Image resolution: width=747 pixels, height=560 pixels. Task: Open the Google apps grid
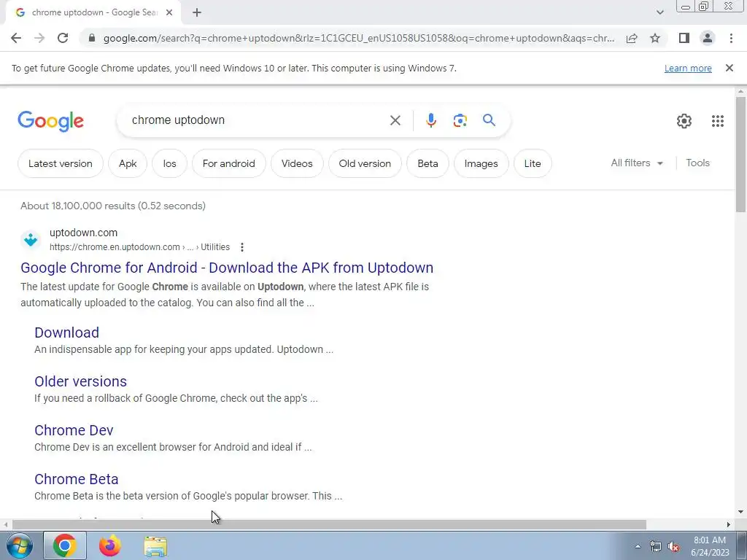(x=718, y=121)
